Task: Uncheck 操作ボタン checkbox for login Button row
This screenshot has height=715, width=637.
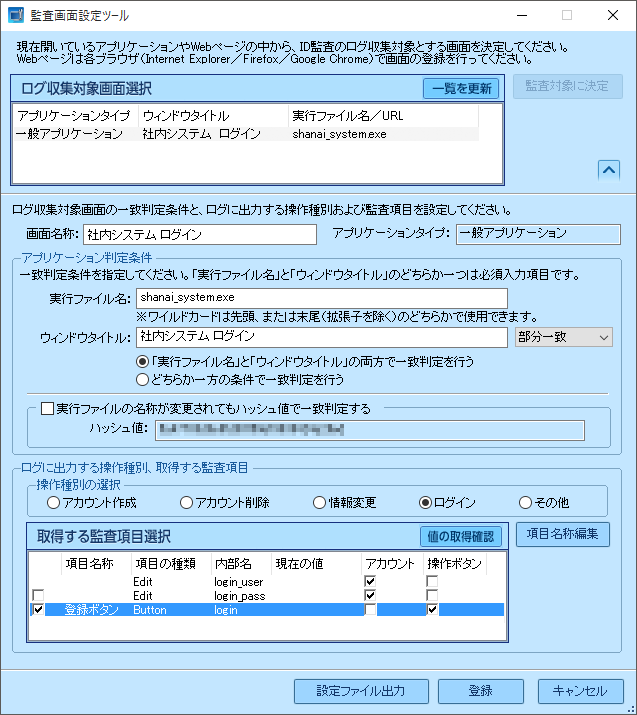Action: (x=432, y=610)
